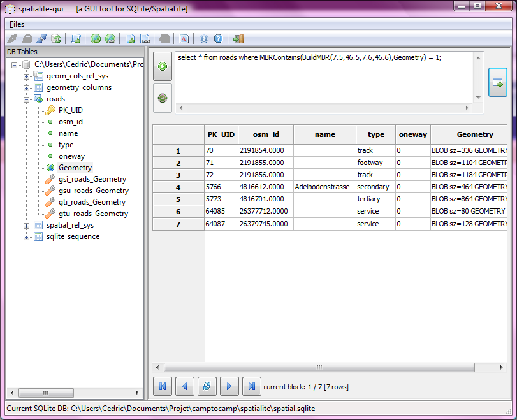This screenshot has width=517, height=420.
Task: Open the Files menu
Action: click(17, 24)
